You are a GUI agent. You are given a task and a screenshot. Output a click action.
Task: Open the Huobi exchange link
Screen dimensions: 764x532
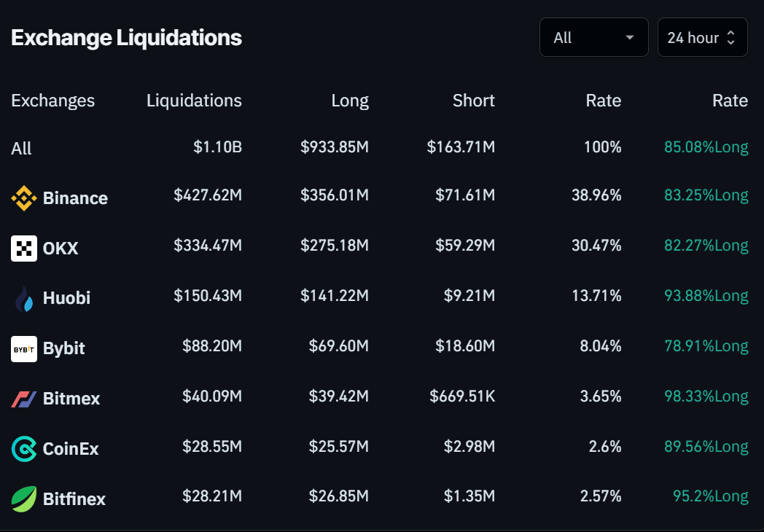(x=66, y=298)
